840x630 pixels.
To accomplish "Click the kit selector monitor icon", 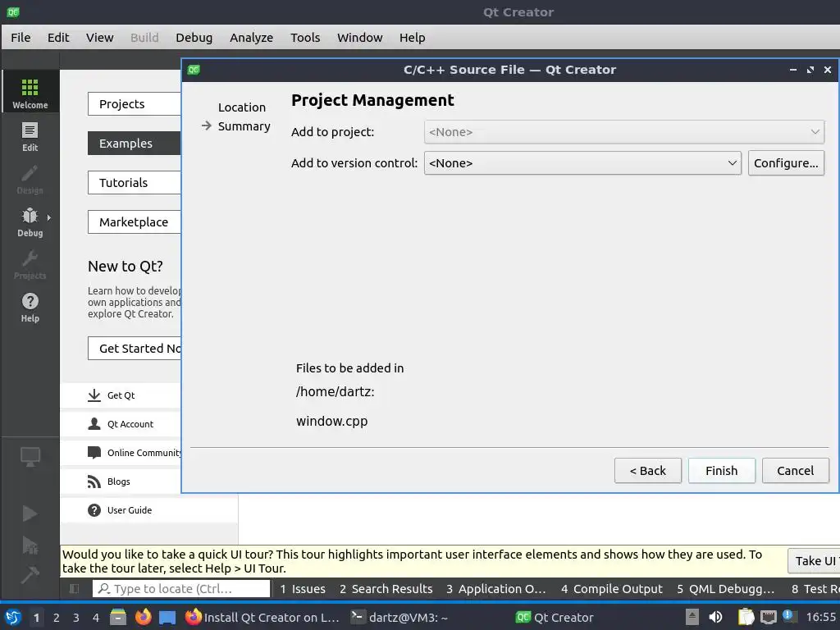I will 30,456.
